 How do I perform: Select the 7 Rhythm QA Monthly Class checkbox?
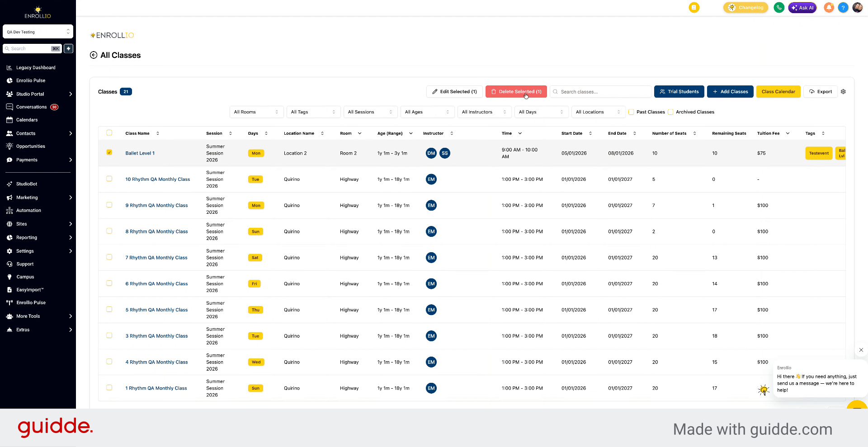(x=109, y=257)
